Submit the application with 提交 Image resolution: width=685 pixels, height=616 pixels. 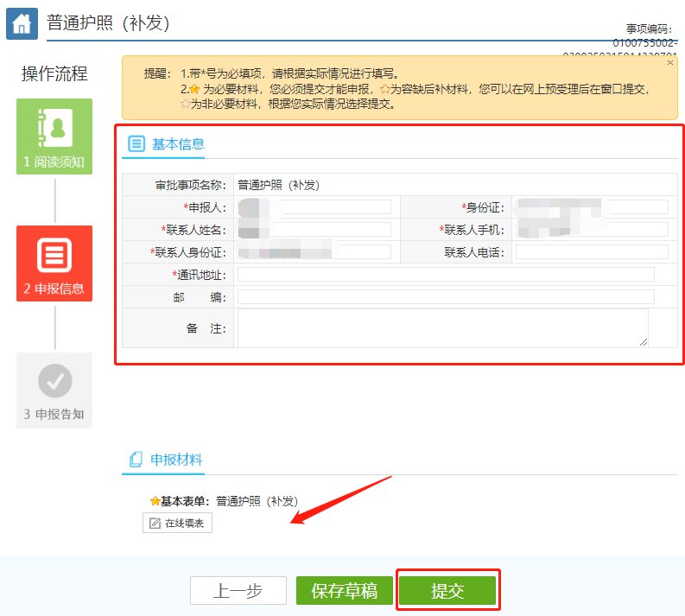click(x=447, y=591)
